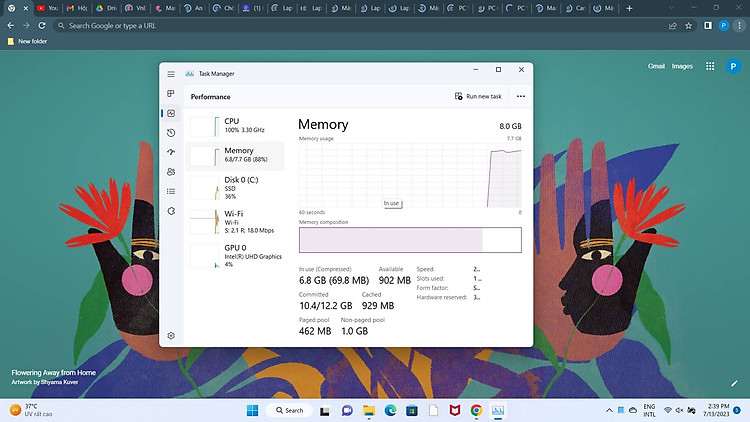Switch to the Gmail tab
750x422 pixels.
tap(77, 8)
